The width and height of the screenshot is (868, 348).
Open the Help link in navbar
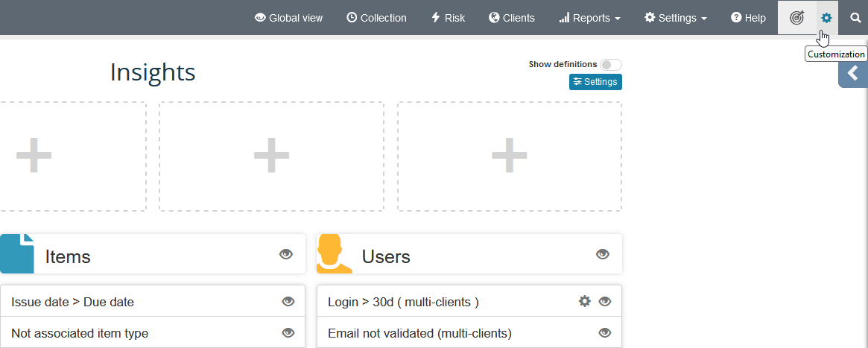click(x=748, y=18)
